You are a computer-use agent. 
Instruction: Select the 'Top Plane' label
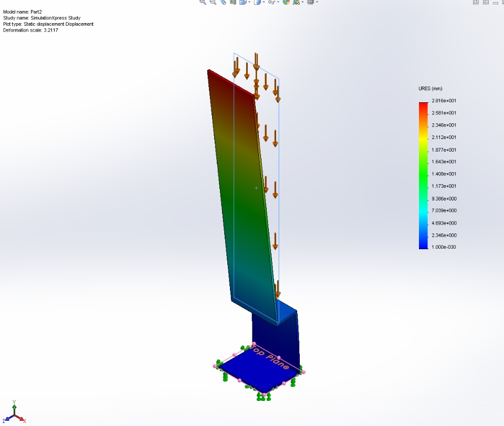(269, 357)
